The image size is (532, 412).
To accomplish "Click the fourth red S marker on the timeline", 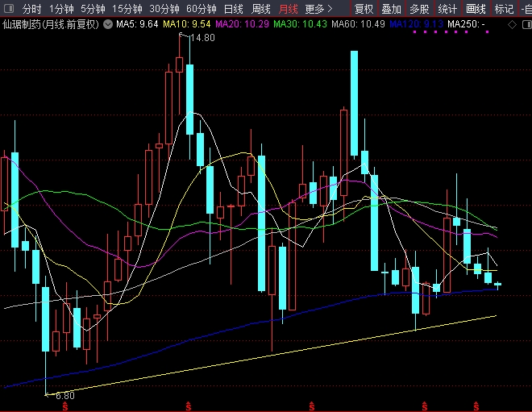I will point(425,406).
